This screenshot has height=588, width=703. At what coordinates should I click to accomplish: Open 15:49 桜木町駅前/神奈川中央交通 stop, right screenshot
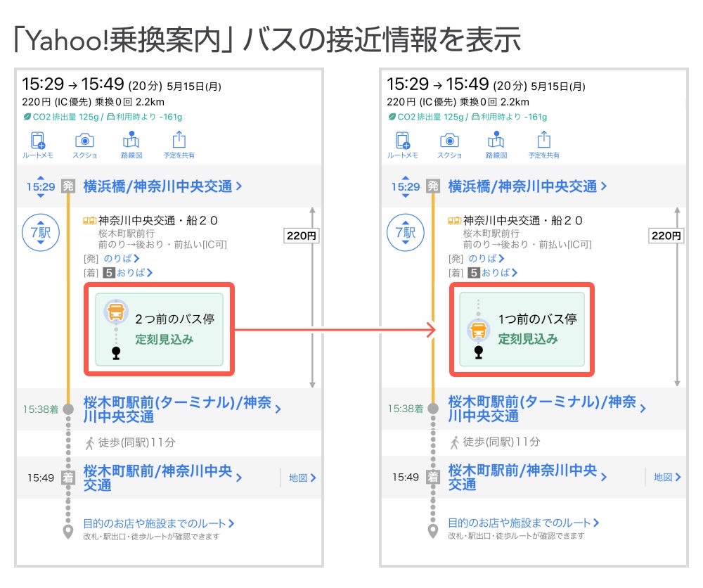point(527,477)
